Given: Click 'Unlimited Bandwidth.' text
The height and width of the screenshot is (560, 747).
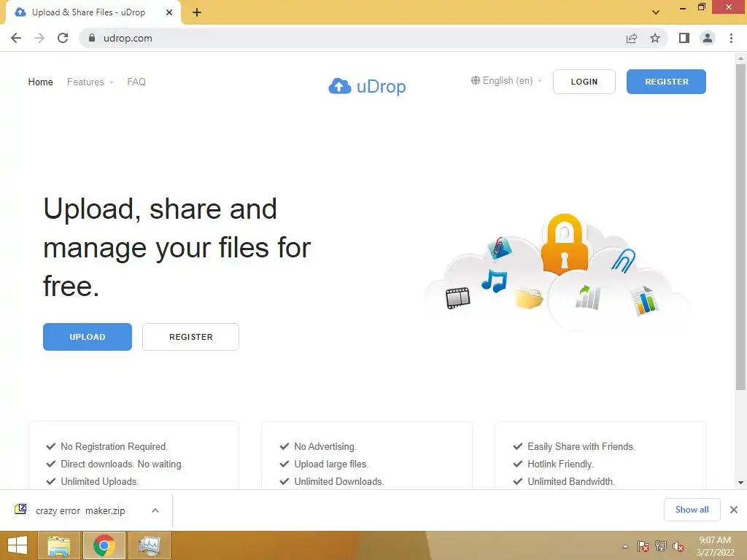Looking at the screenshot, I should (x=571, y=481).
